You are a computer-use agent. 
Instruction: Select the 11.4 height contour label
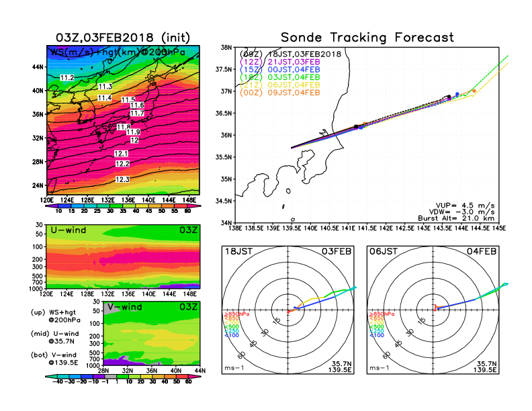[105, 98]
